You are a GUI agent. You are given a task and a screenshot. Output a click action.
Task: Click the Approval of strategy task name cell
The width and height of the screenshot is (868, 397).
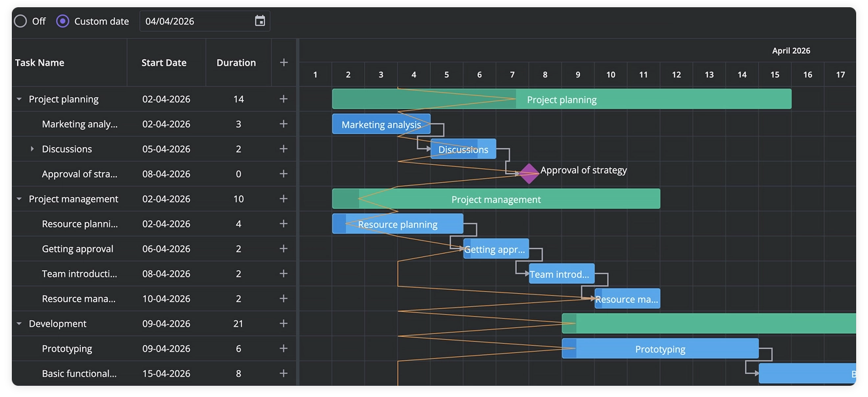(x=69, y=174)
